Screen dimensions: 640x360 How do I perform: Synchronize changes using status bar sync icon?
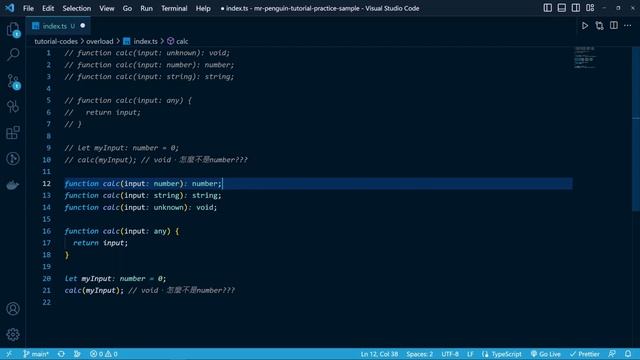click(x=61, y=354)
